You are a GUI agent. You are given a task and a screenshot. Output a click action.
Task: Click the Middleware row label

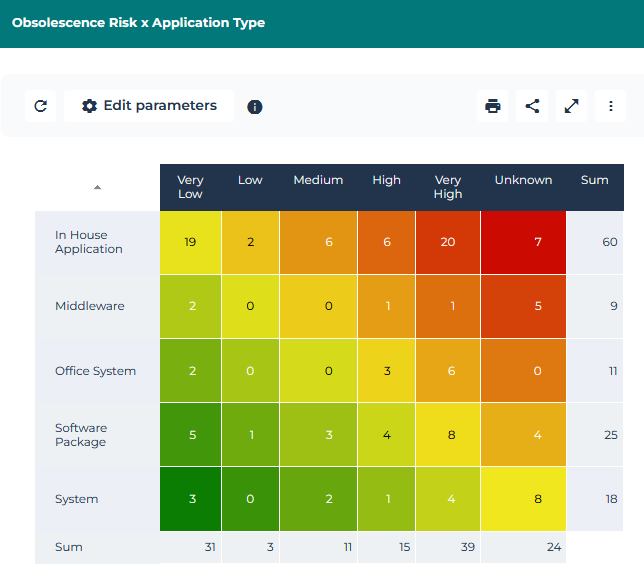click(90, 306)
